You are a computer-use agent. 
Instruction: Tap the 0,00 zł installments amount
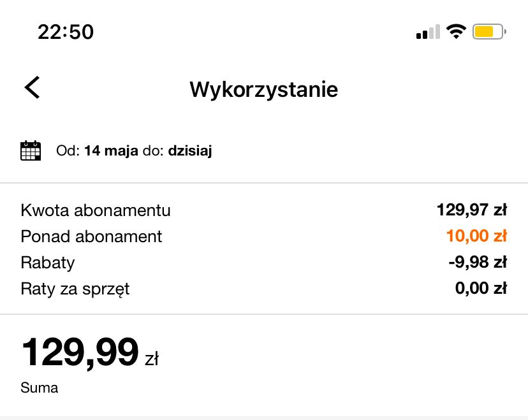(481, 289)
